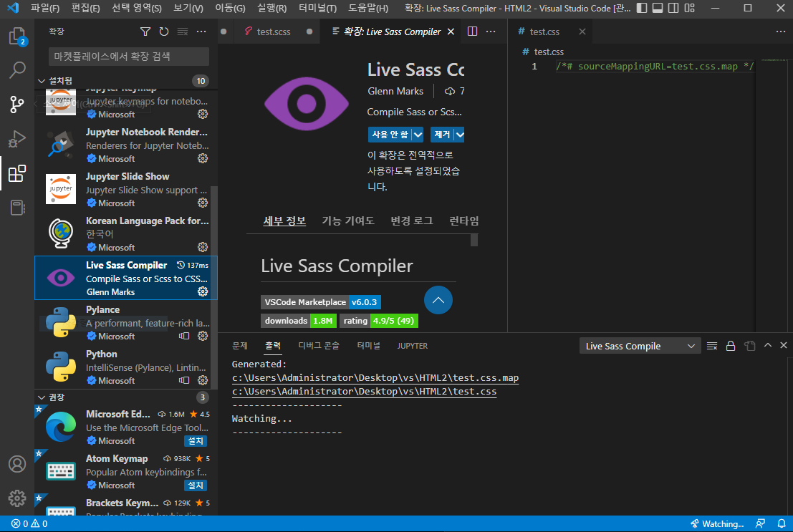Open the Terminal menu
The image size is (793, 532).
317,8
